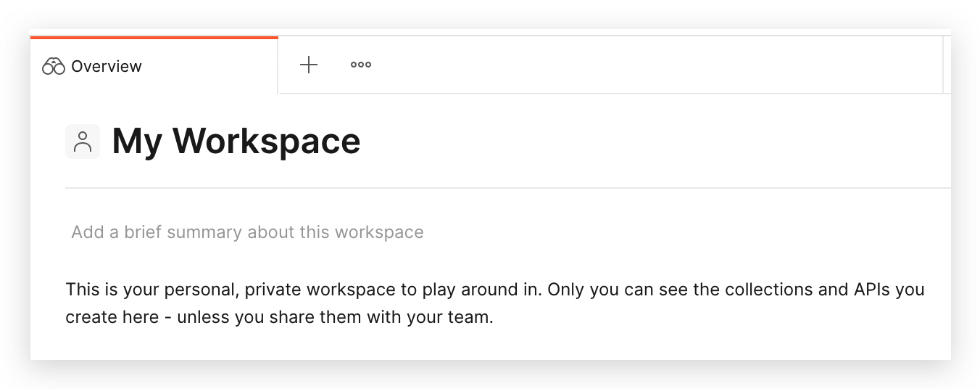Click the empty tab bar area right of the dots
980x389 pixels.
652,65
